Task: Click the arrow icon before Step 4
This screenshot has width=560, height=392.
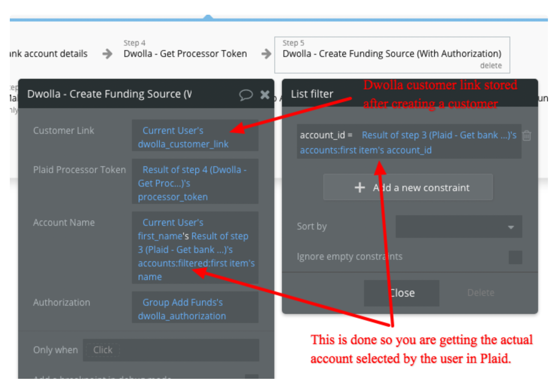Action: point(107,54)
